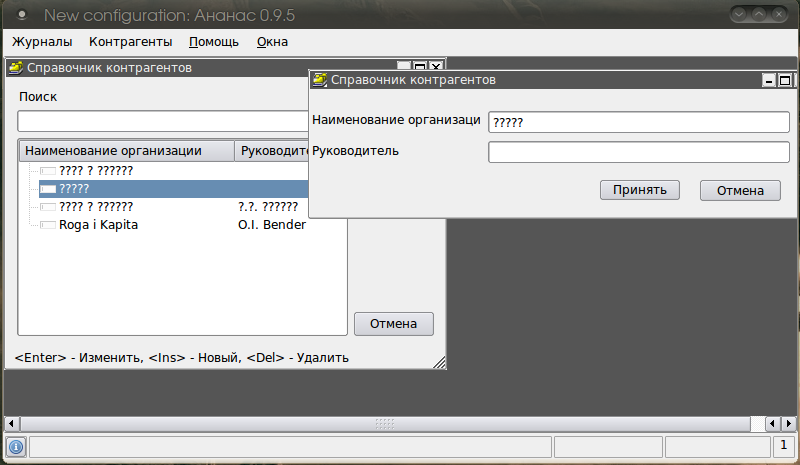
Task: Click the horizontal scrollbar's left arrow
Action: pyautogui.click(x=11, y=423)
